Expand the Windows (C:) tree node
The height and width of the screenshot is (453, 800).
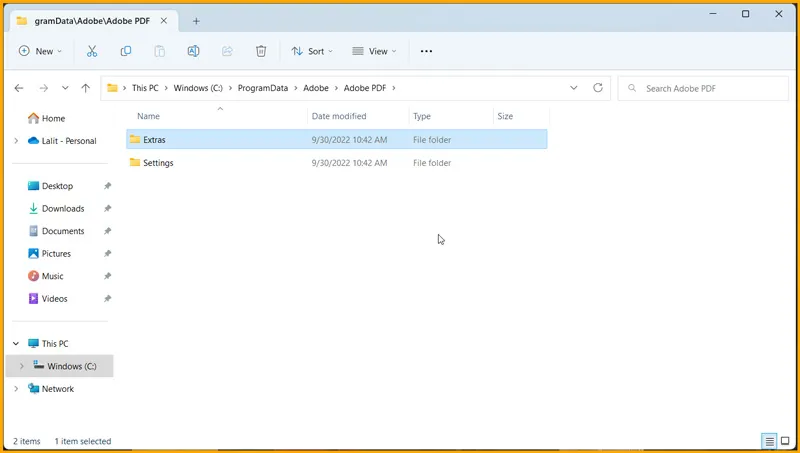click(21, 366)
